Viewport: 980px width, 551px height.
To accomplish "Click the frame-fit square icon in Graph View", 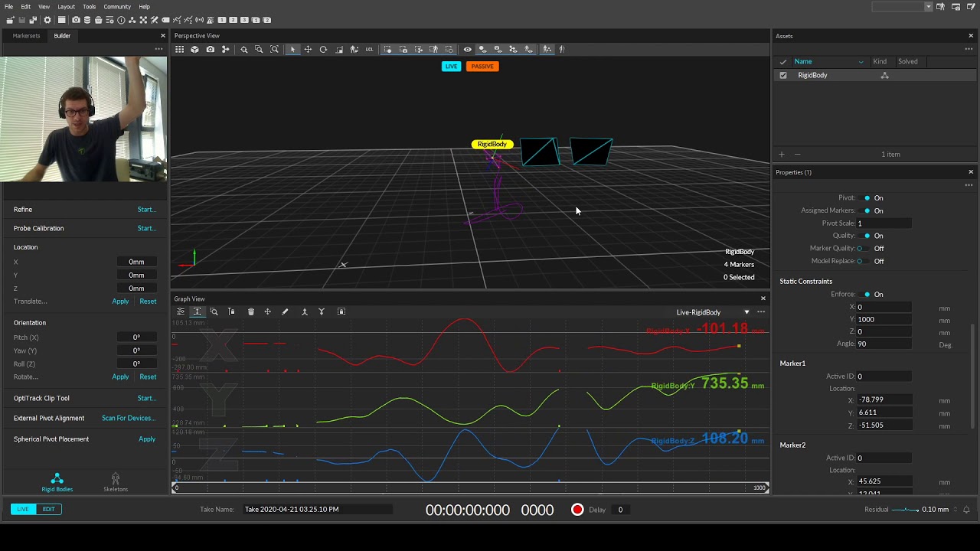I will (341, 311).
